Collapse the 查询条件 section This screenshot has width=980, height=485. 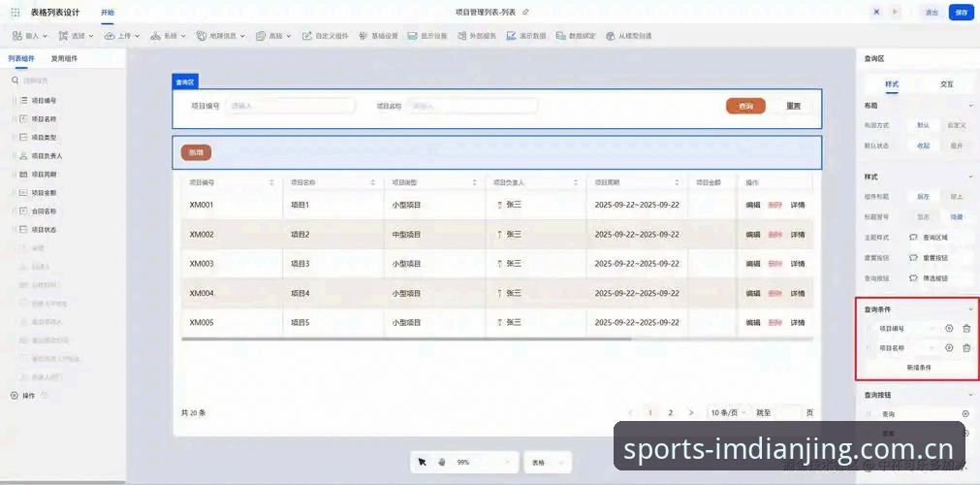click(x=970, y=309)
